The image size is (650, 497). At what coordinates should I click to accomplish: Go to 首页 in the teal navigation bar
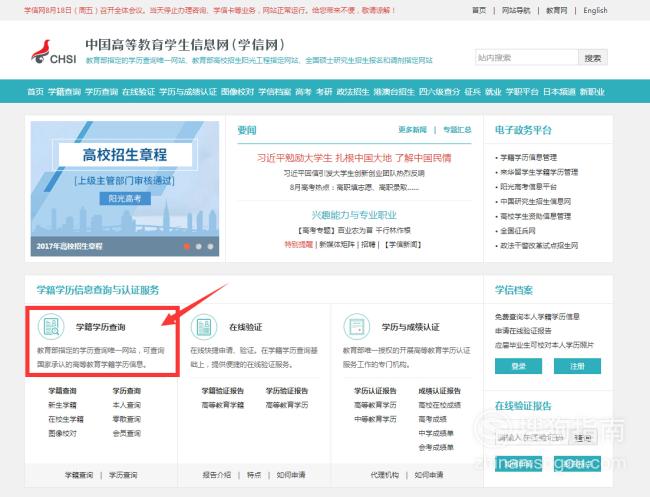pos(35,92)
